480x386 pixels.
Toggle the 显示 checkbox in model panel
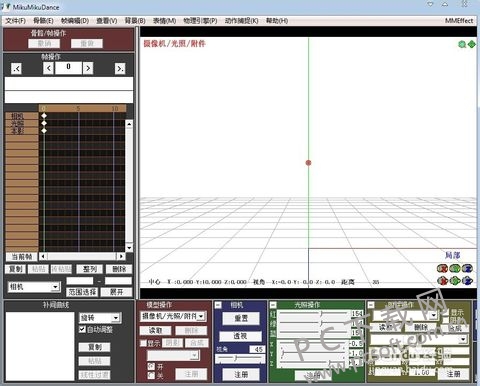pos(143,343)
